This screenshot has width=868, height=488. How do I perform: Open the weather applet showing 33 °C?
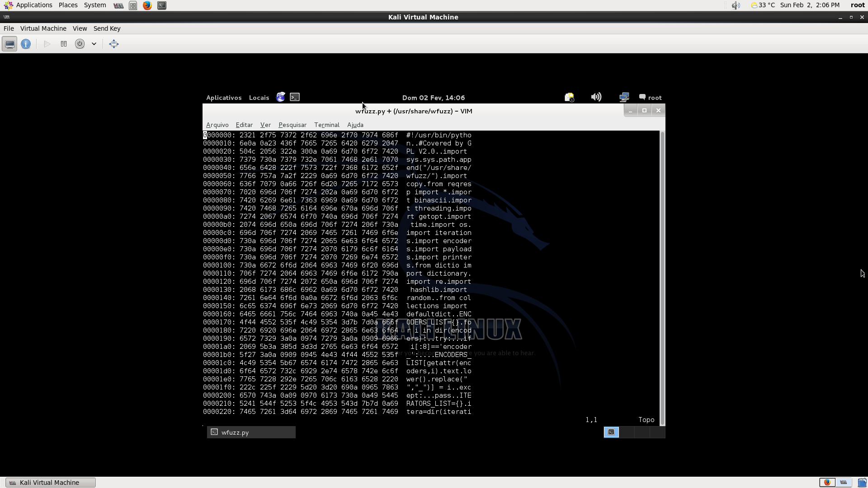pyautogui.click(x=763, y=5)
